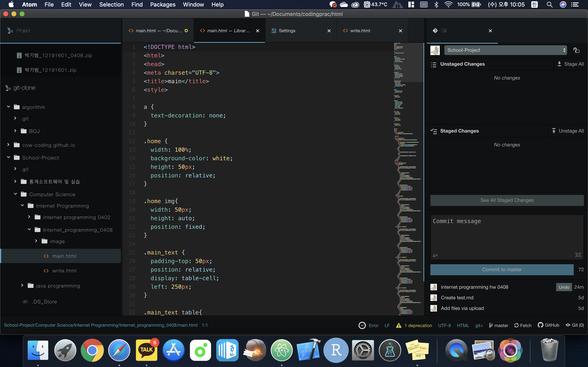Screen dimensions: 588x367
Task: Click the add co-author icon
Action: pos(435,255)
